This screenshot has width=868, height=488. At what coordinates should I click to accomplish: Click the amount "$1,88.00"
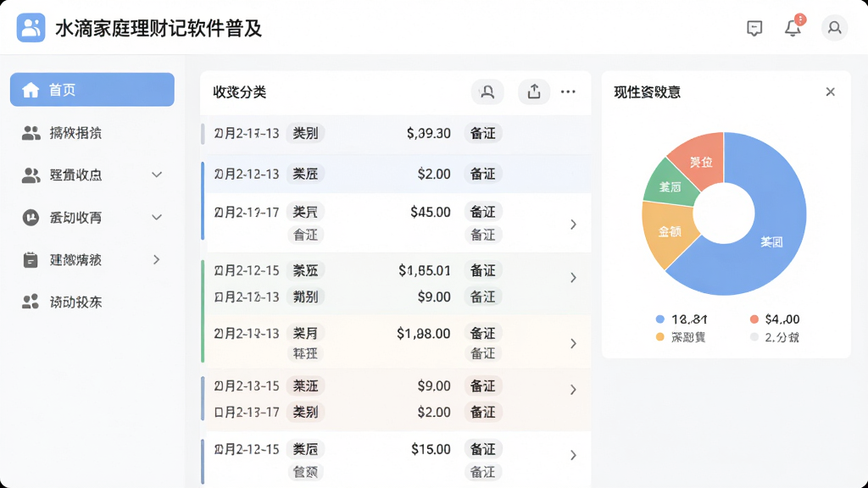(x=424, y=334)
